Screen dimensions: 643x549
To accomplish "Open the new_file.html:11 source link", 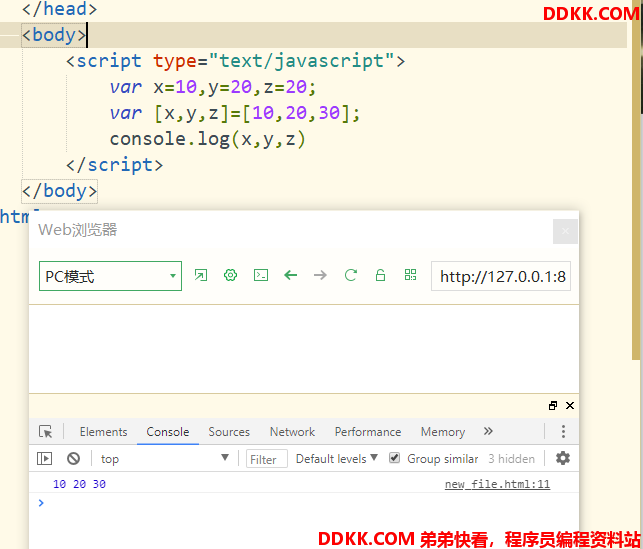I will [x=497, y=484].
